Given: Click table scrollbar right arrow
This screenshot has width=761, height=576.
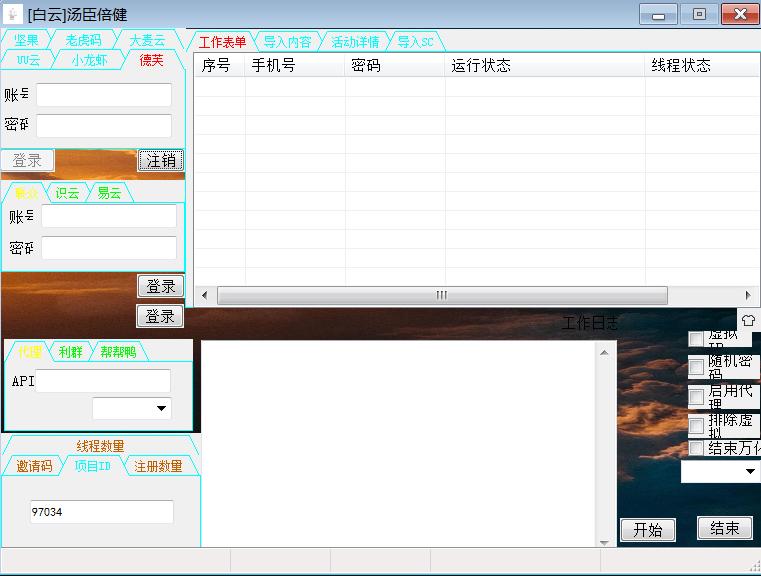Looking at the screenshot, I should (747, 296).
